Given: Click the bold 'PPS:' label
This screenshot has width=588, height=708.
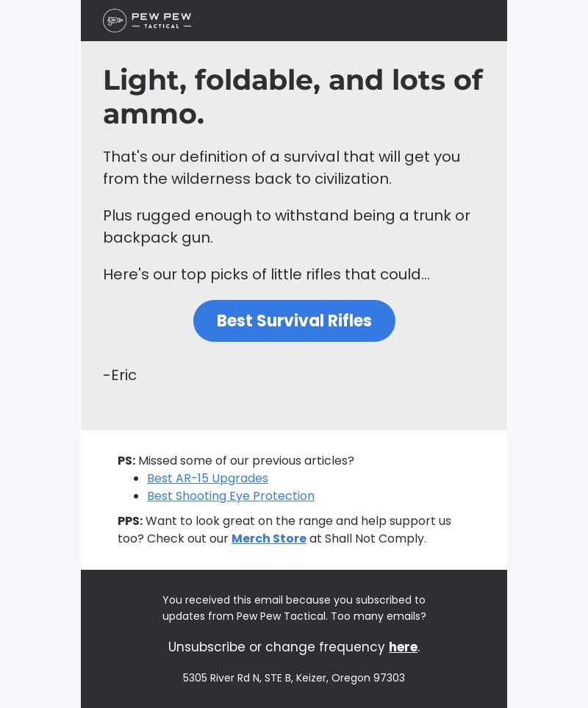Looking at the screenshot, I should pyautogui.click(x=130, y=521).
